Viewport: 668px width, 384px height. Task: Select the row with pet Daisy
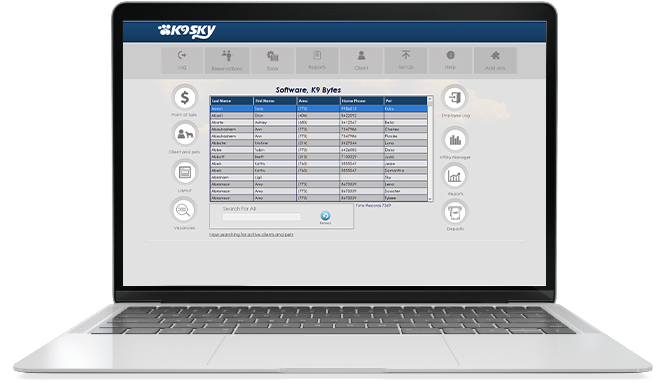[x=319, y=150]
